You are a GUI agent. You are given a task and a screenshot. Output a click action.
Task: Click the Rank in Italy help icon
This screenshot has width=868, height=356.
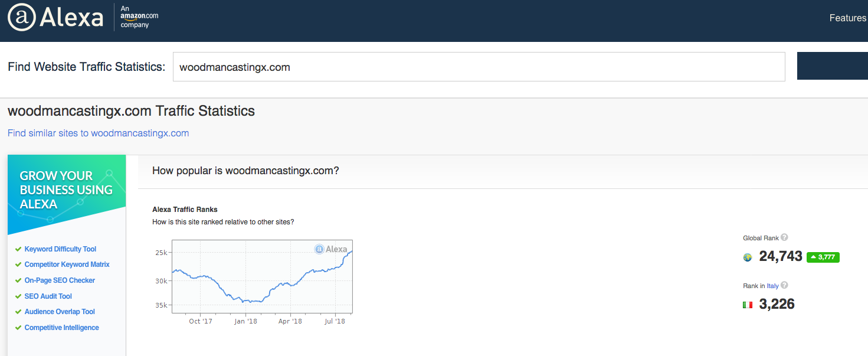point(784,285)
